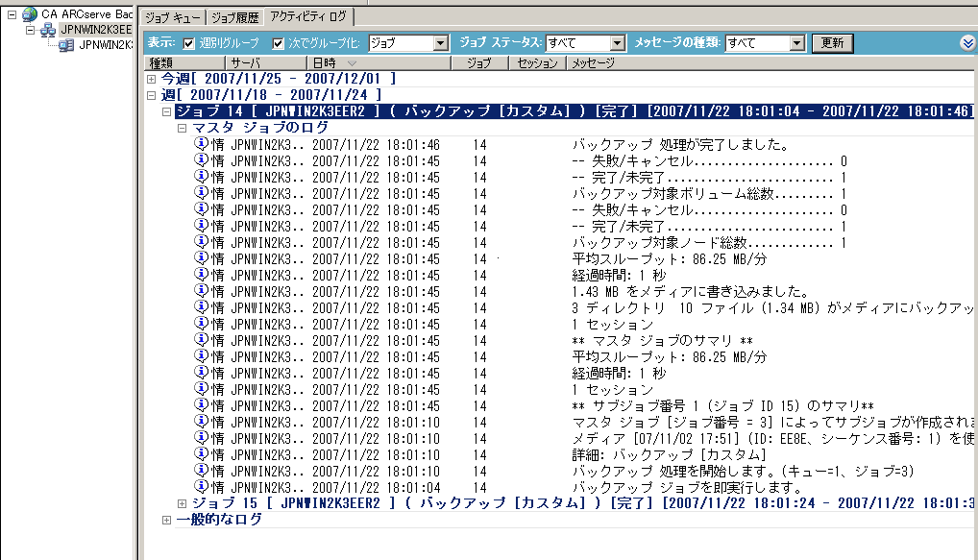Click the CA ARCserve Backup globe icon

tap(28, 13)
